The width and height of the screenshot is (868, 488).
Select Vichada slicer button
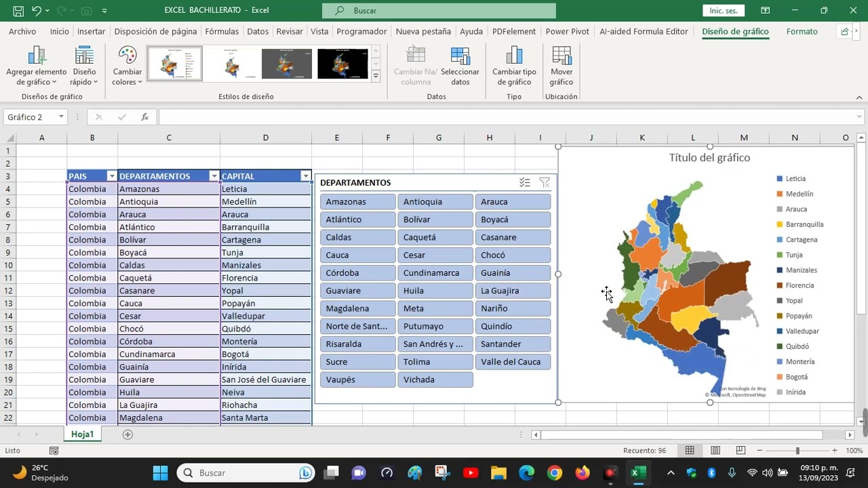435,380
